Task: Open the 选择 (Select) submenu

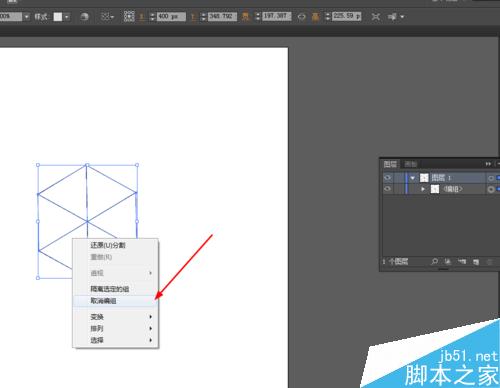Action: tap(115, 340)
